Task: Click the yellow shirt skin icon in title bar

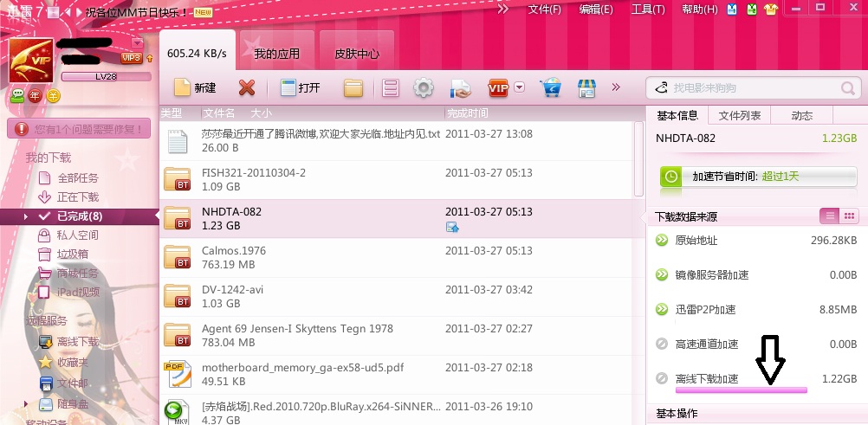Action: pyautogui.click(x=771, y=10)
